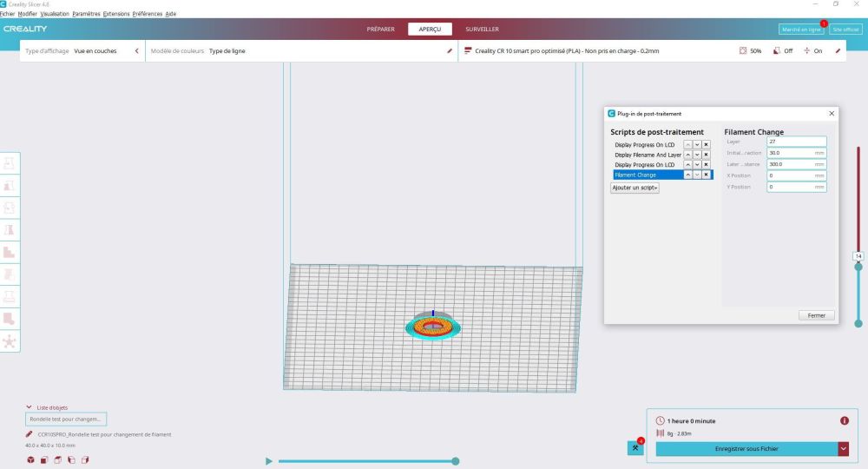Select the Rotate tool in left toolbar

[x=10, y=208]
